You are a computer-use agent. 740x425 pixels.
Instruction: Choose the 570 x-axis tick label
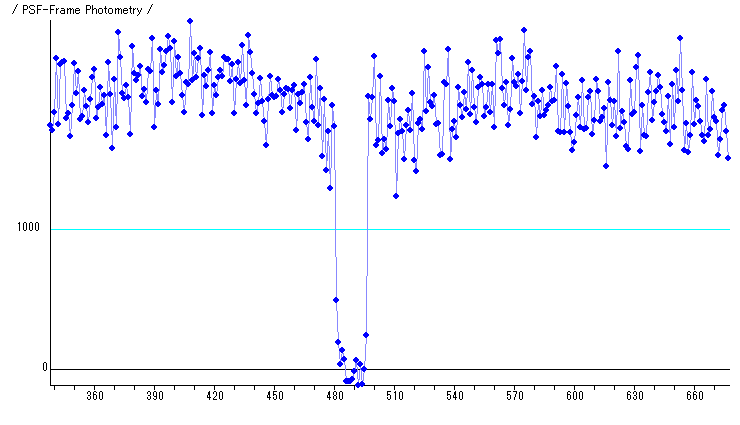(x=515, y=397)
